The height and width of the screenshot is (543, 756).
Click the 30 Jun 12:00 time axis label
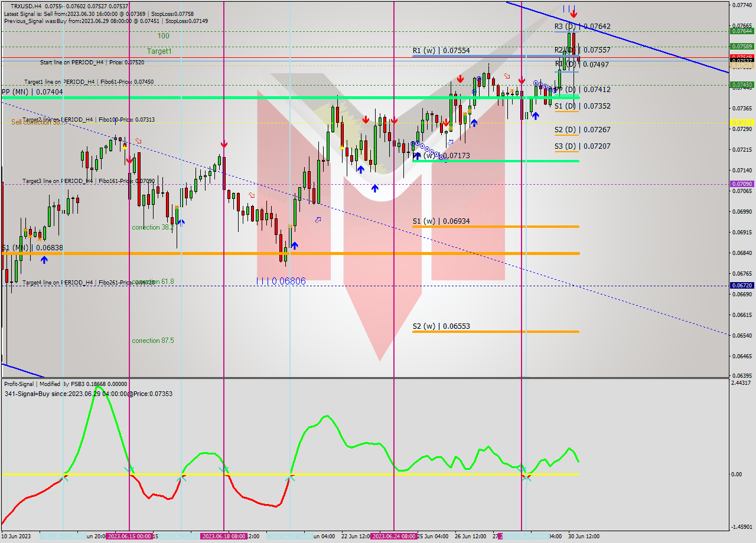(584, 537)
